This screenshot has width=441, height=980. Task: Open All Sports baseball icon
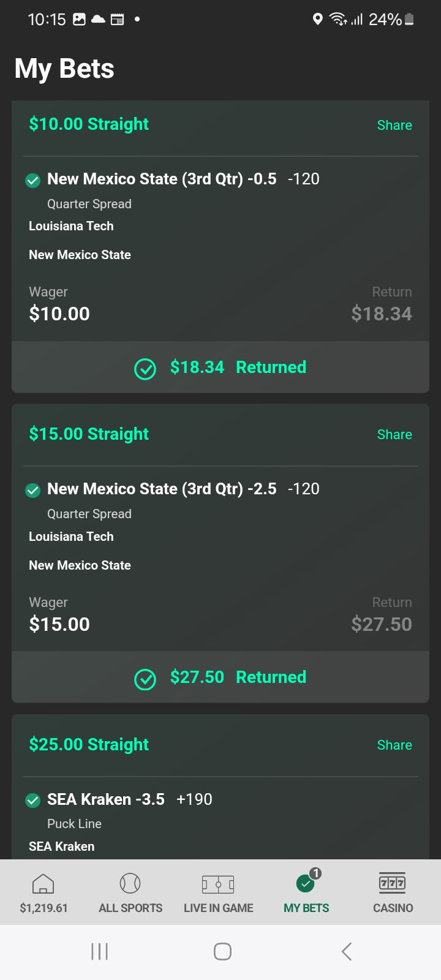coord(130,883)
